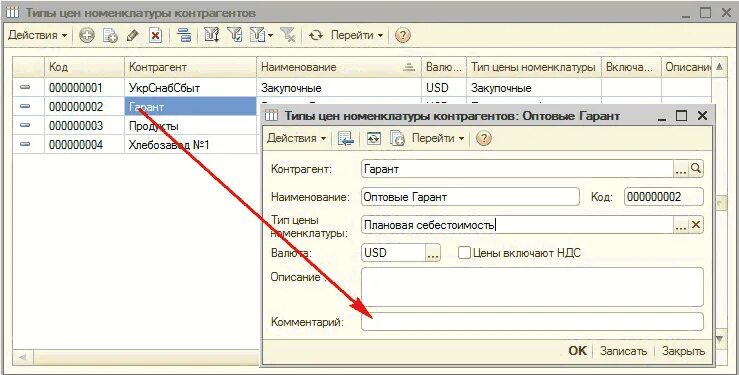739x375 pixels.
Task: Click the Наименование field Оптовые Гарант
Action: [x=470, y=197]
